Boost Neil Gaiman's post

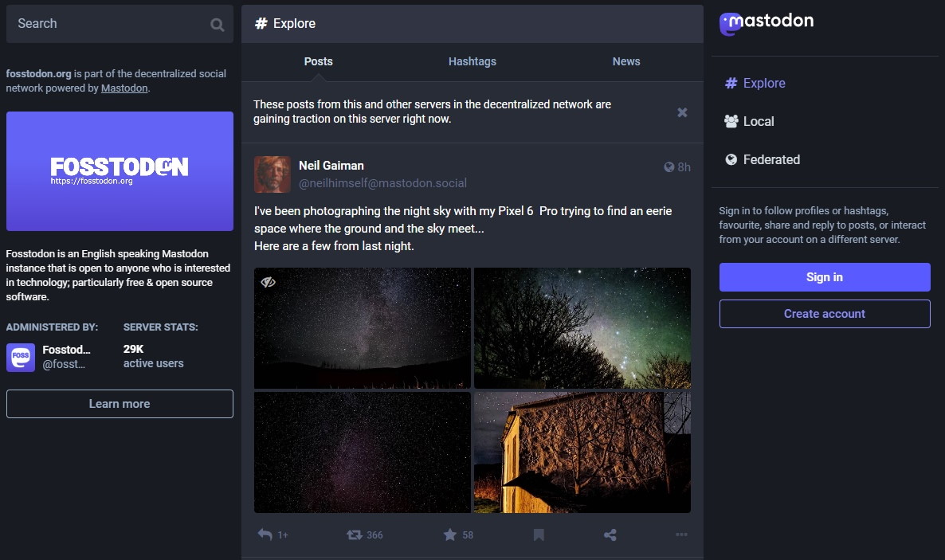(355, 535)
